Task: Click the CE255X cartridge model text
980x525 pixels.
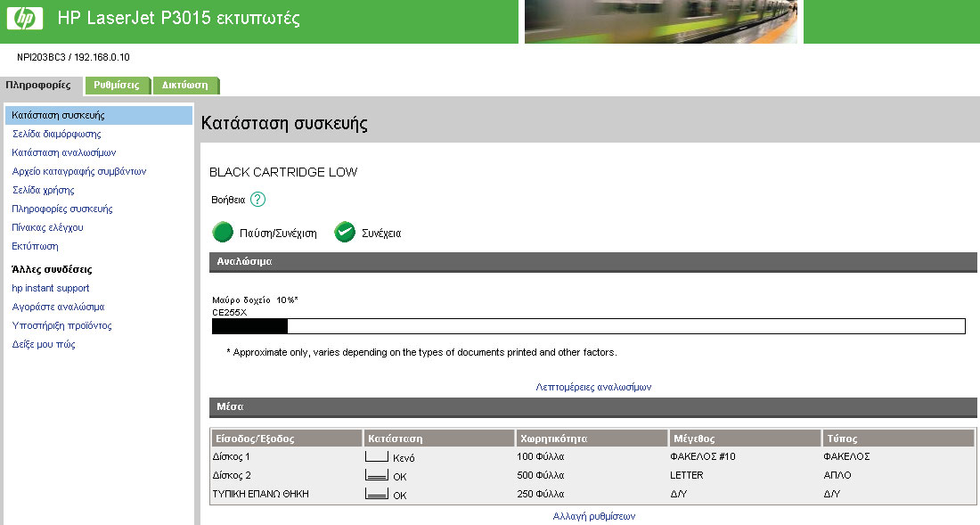Action: click(229, 313)
